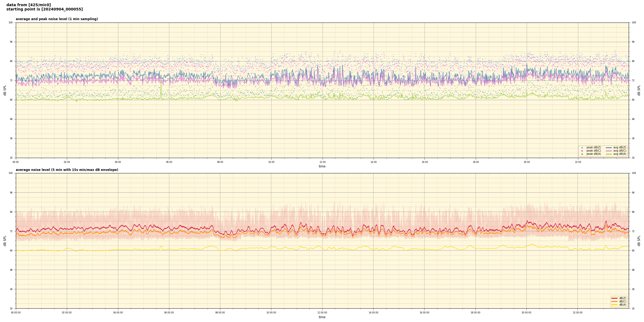Click the 'data from [425/mic0]' header text
Screen dimensions: 644x322
pyautogui.click(x=28, y=5)
